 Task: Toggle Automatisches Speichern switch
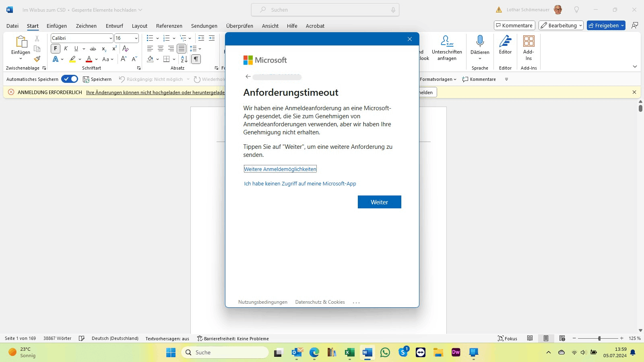coord(70,79)
